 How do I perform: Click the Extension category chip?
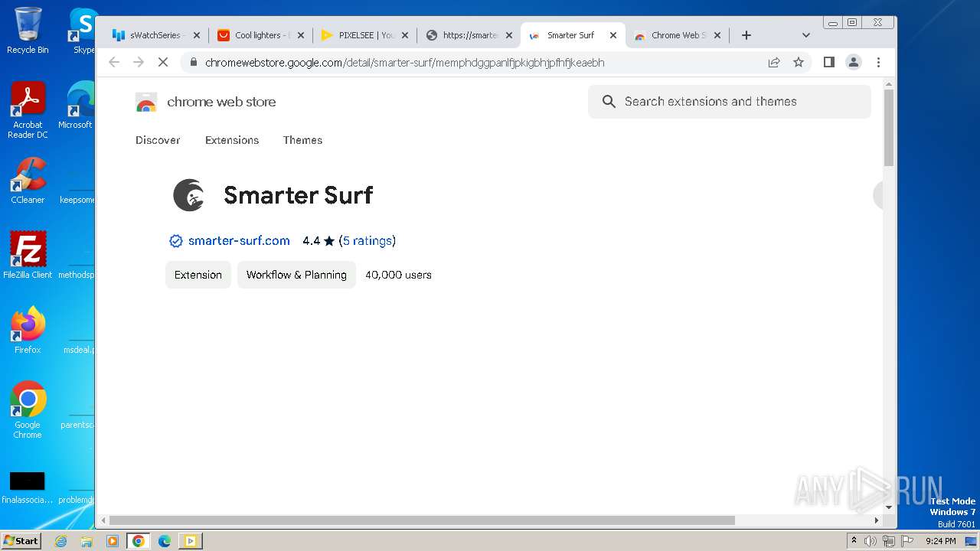click(198, 275)
